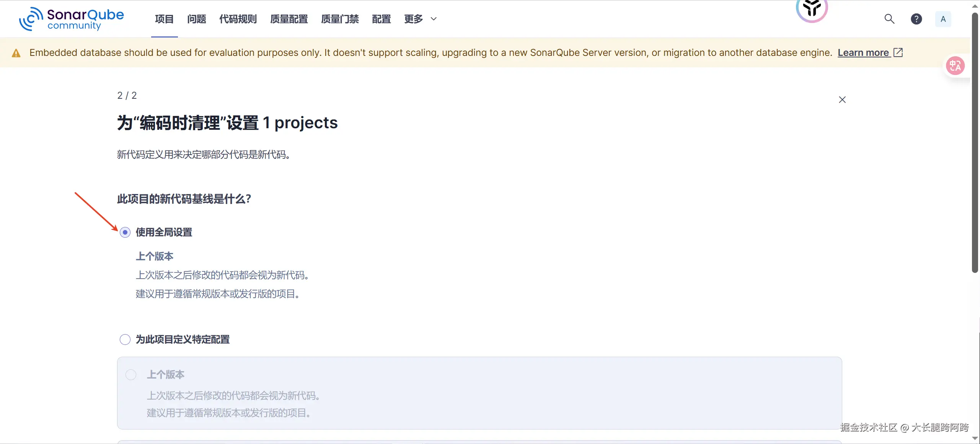Follow the Learn more link
The height and width of the screenshot is (444, 980).
point(863,52)
